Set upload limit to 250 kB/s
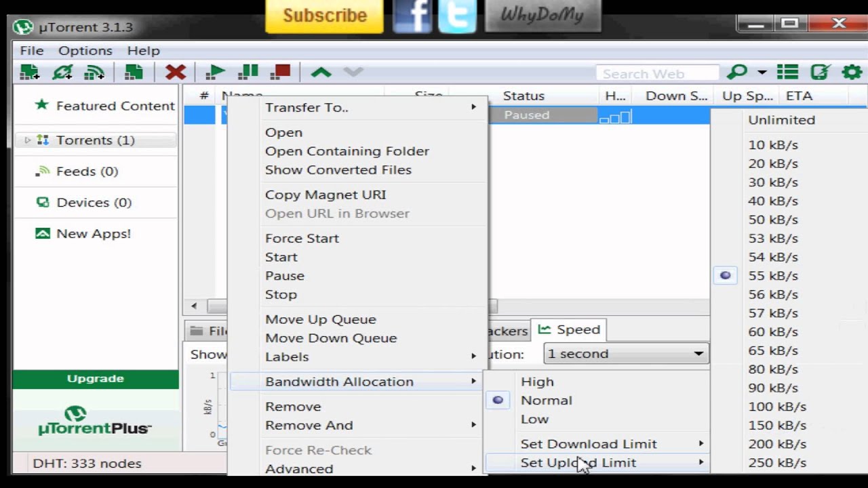Screen dimensions: 868x488 point(777,463)
